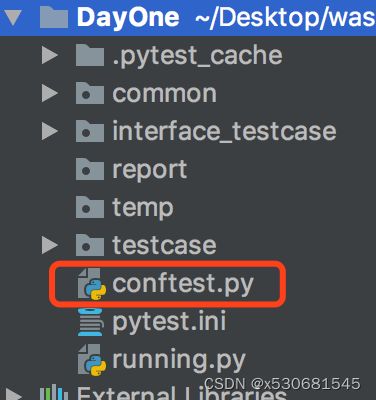Click the DayOne project folder icon
This screenshot has width=376, height=400.
coord(54,17)
